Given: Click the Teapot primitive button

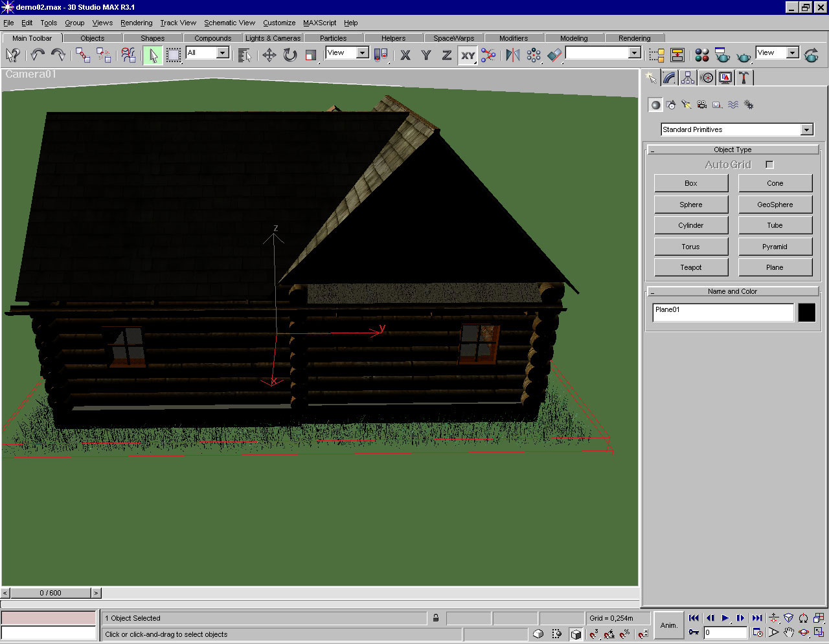Looking at the screenshot, I should (x=690, y=267).
